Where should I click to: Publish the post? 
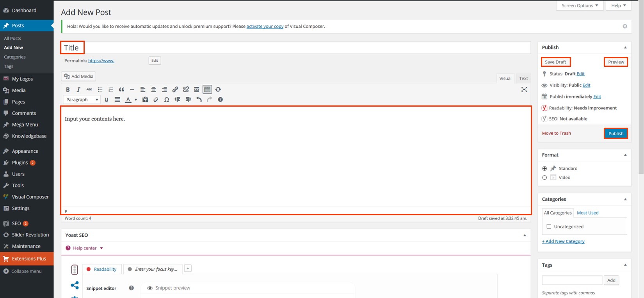point(616,134)
